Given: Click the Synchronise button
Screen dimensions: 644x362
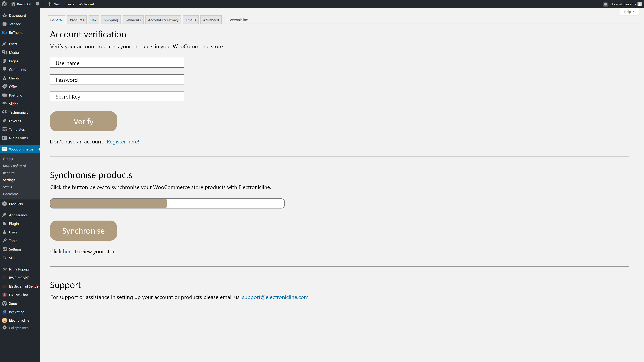Looking at the screenshot, I should click(84, 231).
